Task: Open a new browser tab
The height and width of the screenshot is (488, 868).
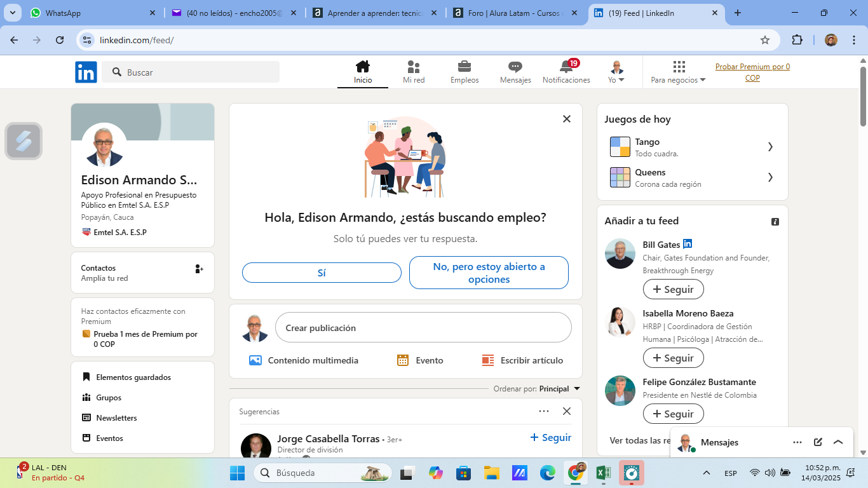Action: click(x=738, y=13)
